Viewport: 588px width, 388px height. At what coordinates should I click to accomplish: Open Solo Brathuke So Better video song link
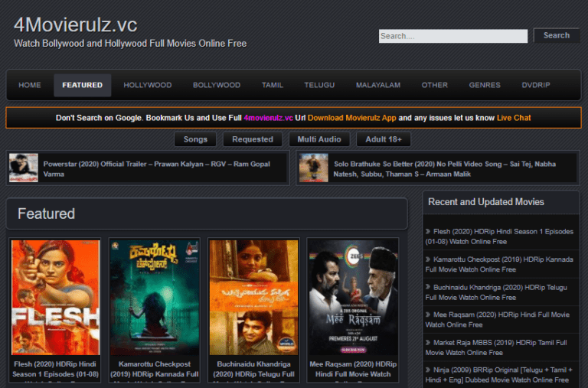click(x=444, y=169)
